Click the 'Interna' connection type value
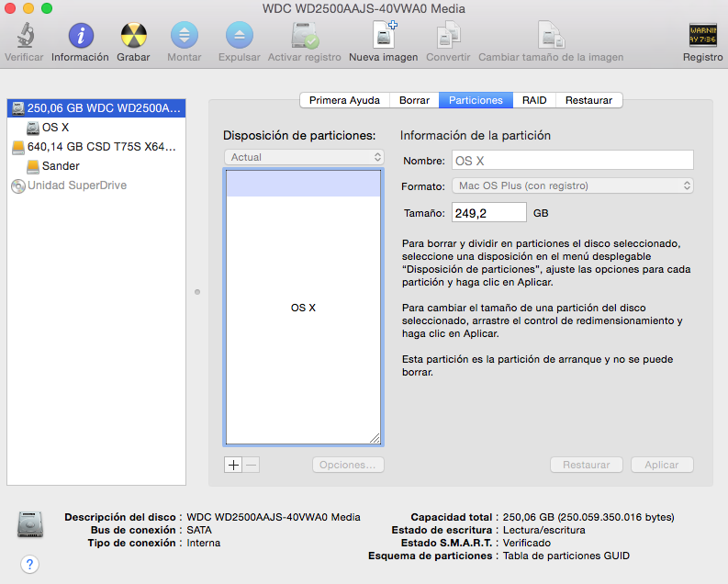This screenshot has height=584, width=728. [x=204, y=543]
